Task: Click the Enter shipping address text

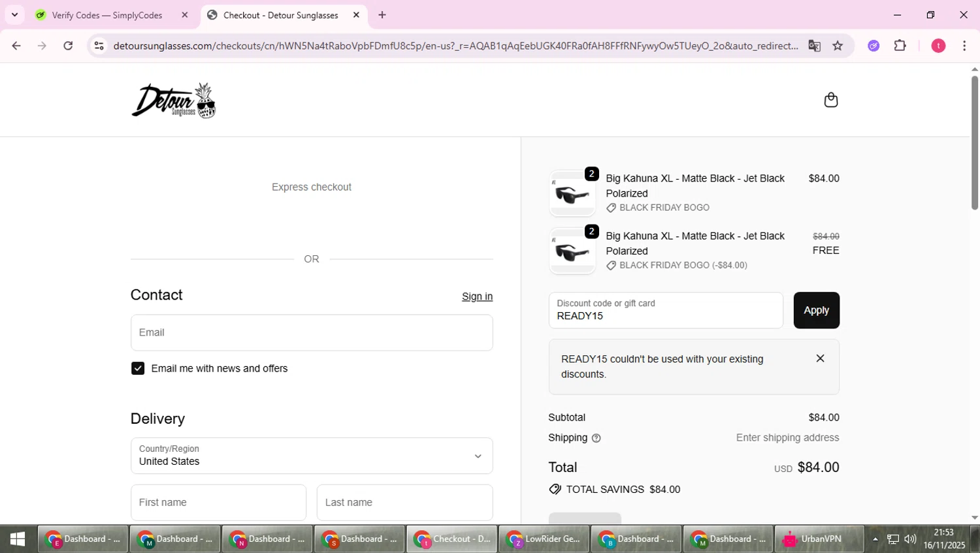Action: [787, 438]
